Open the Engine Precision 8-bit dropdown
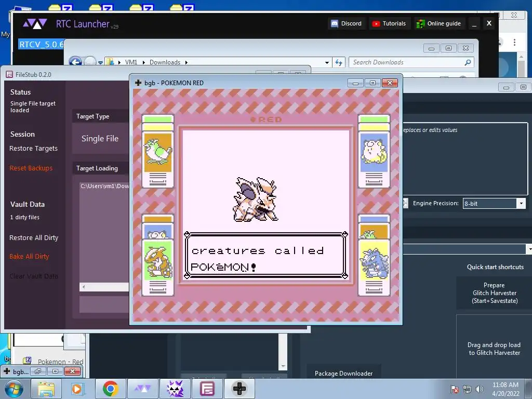The image size is (532, 399). [x=494, y=204]
